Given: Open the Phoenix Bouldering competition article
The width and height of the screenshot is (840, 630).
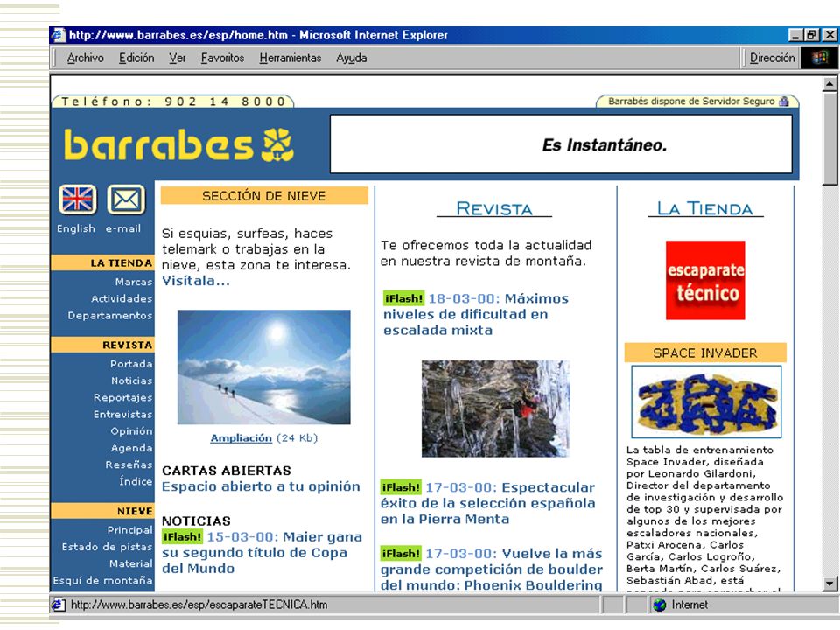Looking at the screenshot, I should [x=492, y=570].
